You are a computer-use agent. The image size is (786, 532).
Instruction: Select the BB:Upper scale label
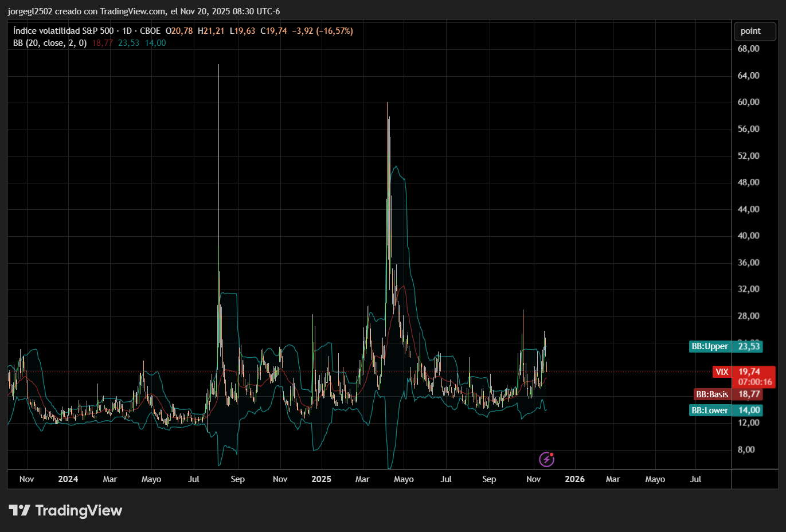coord(710,346)
